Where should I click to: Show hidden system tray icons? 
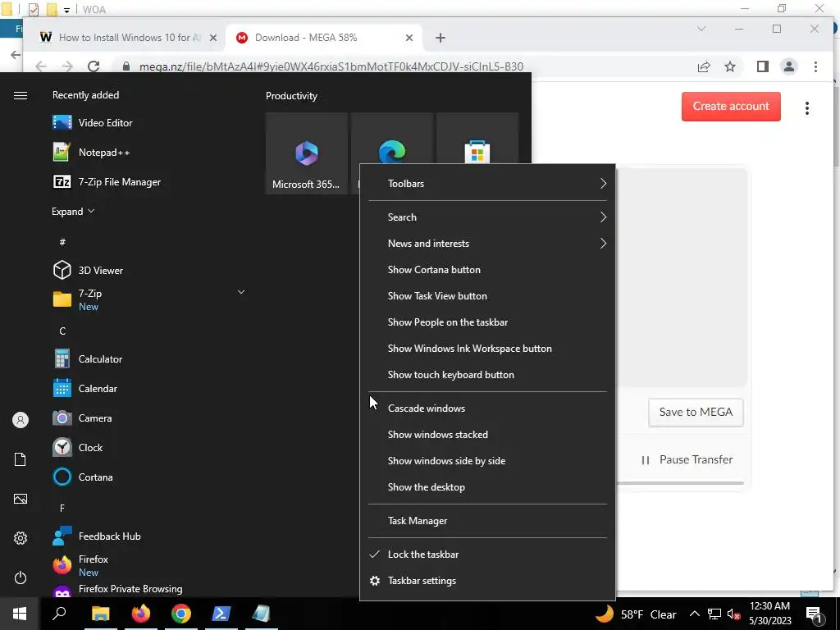pos(694,614)
